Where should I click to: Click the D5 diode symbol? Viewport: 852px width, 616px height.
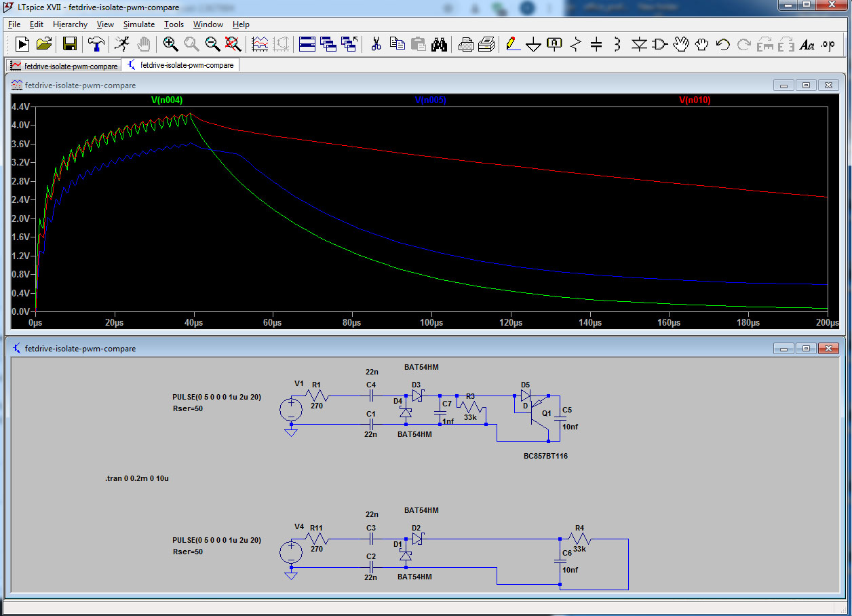[526, 396]
